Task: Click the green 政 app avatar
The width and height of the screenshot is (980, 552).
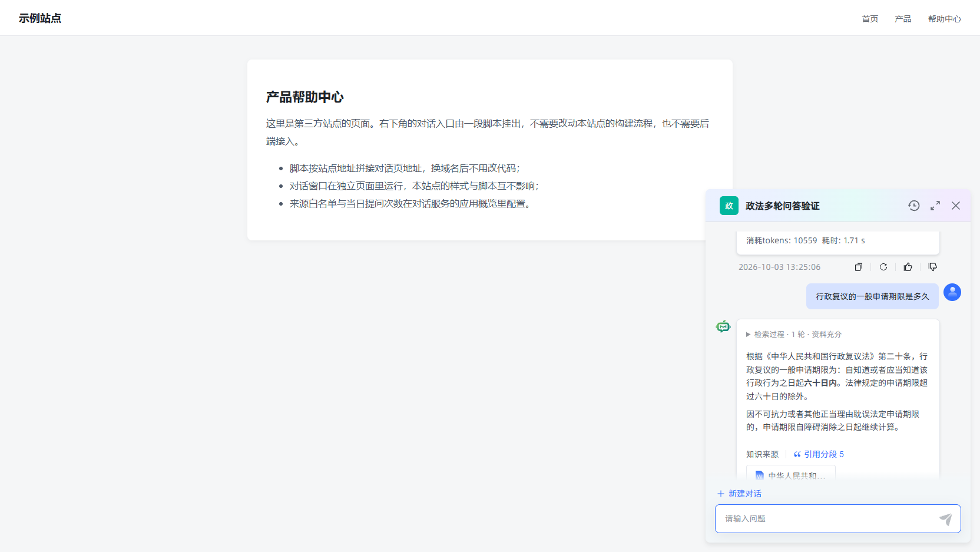Action: pyautogui.click(x=729, y=206)
